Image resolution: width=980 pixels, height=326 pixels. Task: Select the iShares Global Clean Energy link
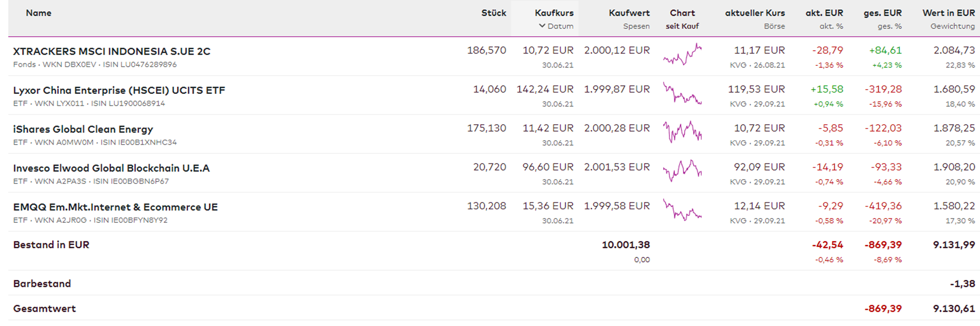83,129
